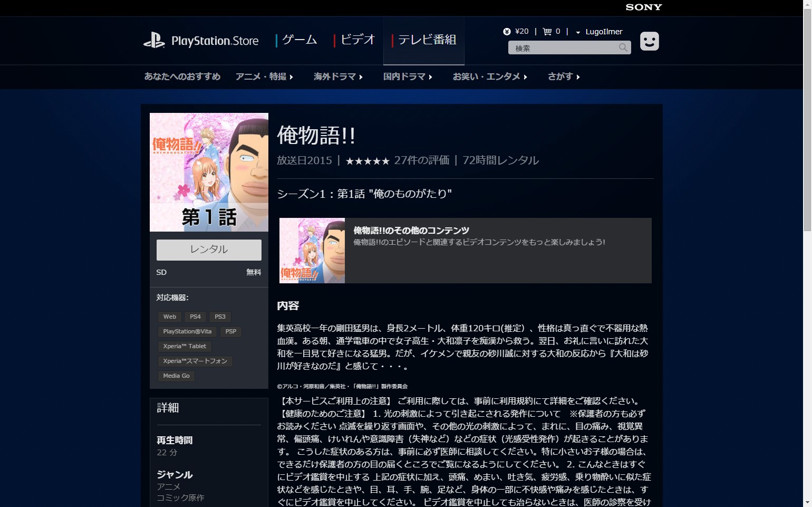Screen dimensions: 812x507
Task: Click the 再生時間 label
Action: pyautogui.click(x=175, y=440)
